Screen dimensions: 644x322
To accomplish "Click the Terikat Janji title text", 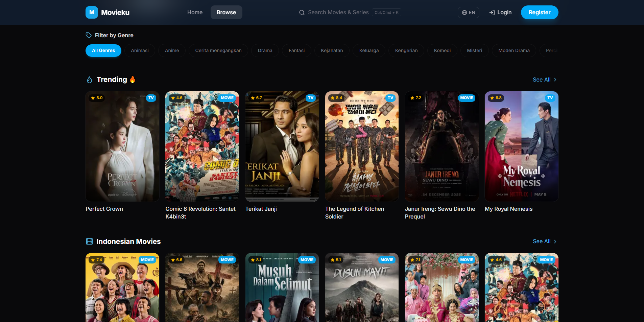I will (x=261, y=209).
